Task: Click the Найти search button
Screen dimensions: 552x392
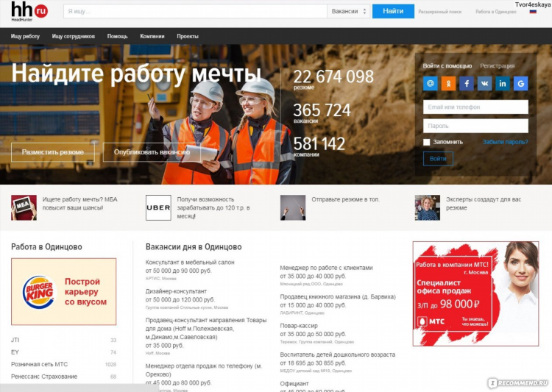Action: [393, 11]
